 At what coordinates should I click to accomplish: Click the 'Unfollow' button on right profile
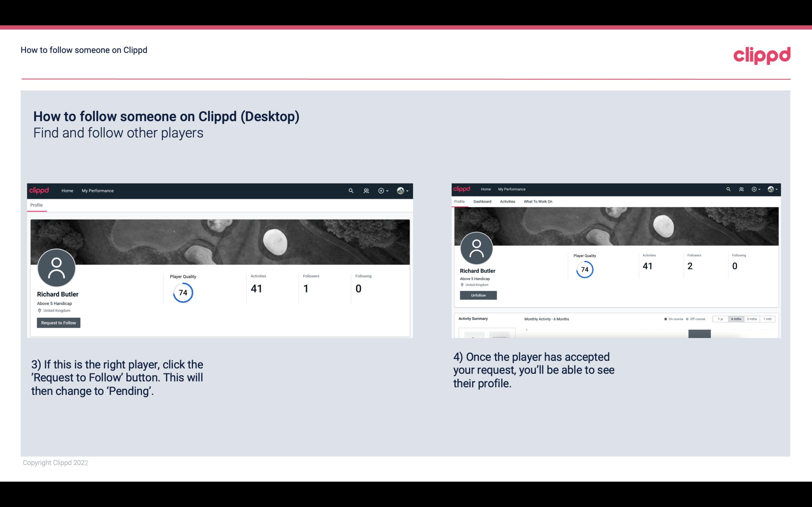(478, 295)
